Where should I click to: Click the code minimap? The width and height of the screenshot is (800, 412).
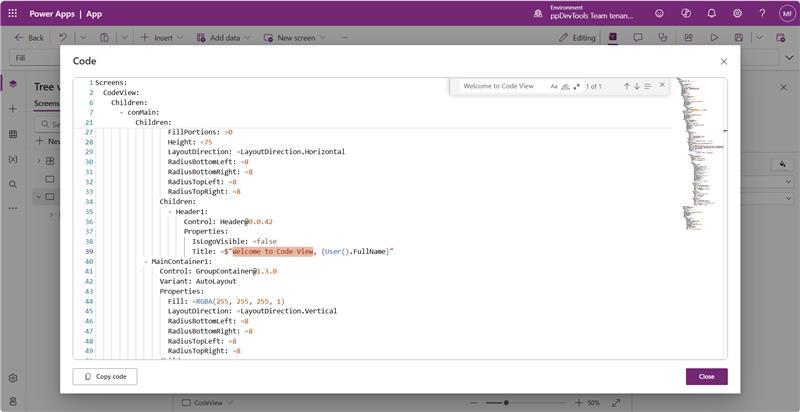pyautogui.click(x=701, y=154)
